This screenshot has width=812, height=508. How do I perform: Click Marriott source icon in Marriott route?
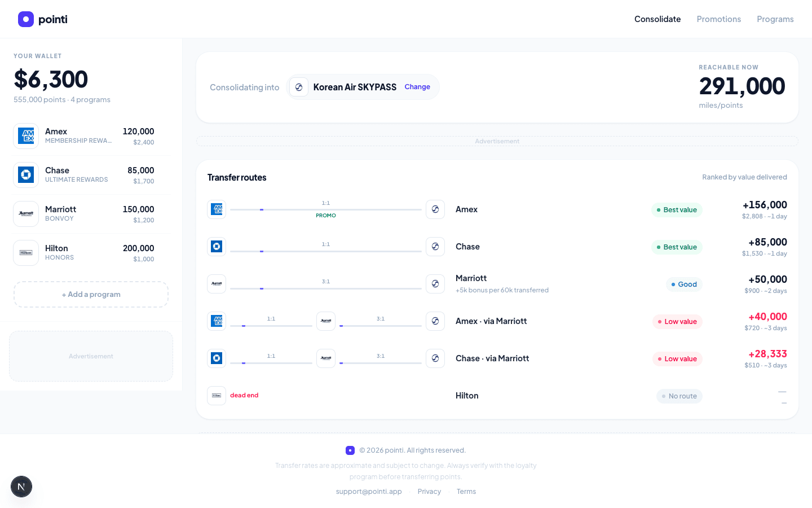point(217,284)
